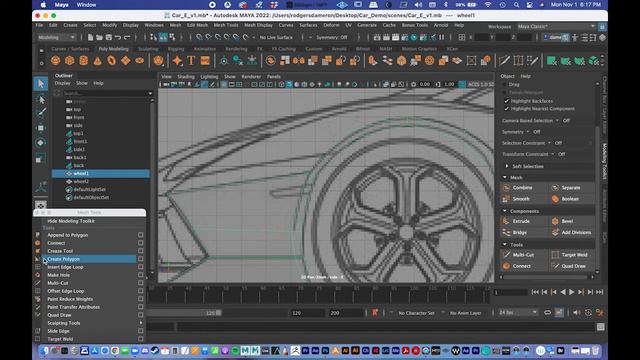Click option box beside Append to Polygon
Viewport: 640px width, 360px height.
(140, 235)
